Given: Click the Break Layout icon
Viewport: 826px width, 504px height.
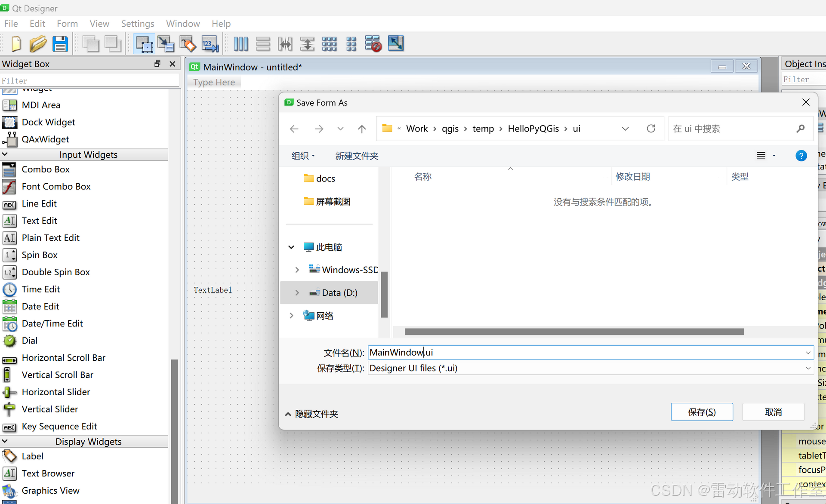Looking at the screenshot, I should point(373,44).
